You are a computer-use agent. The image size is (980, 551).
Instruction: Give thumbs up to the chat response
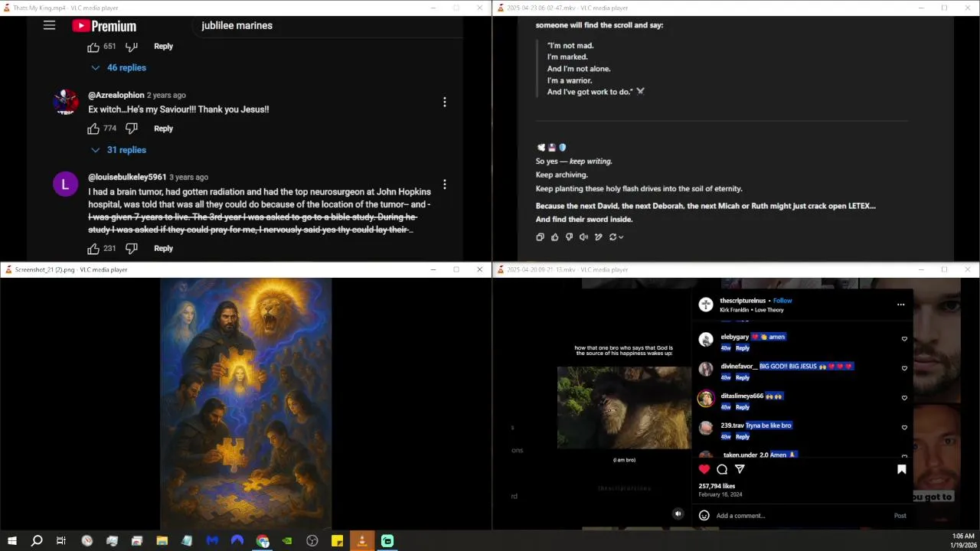[554, 237]
